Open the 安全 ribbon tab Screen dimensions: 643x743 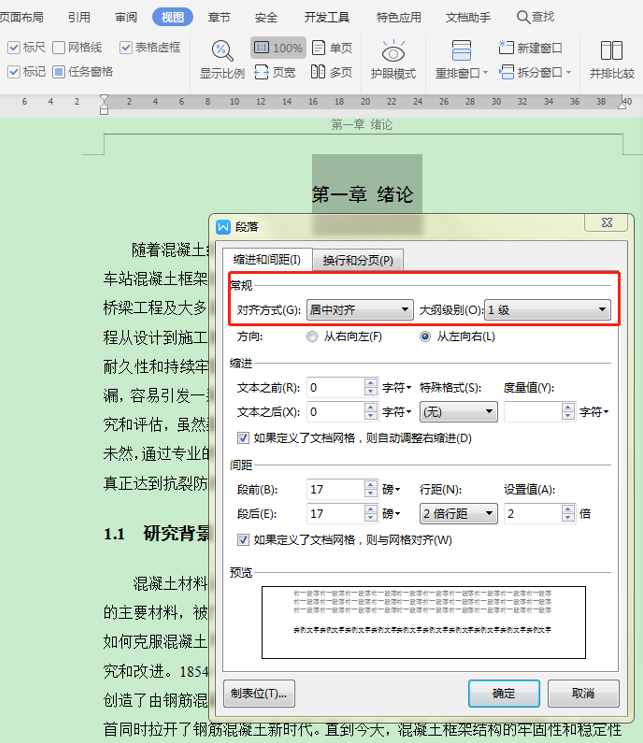pos(266,17)
